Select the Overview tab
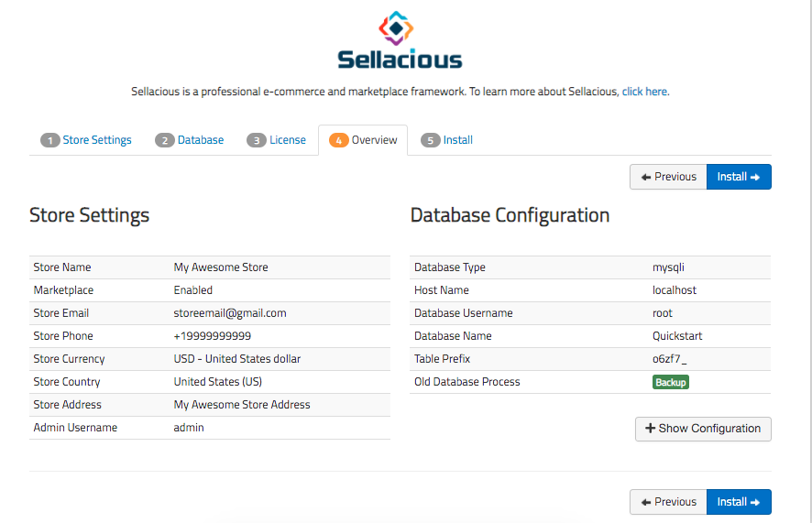The image size is (812, 523). coord(363,140)
